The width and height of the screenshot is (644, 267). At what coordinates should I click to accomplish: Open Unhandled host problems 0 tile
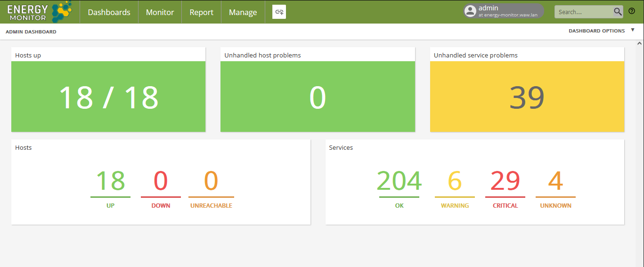[x=318, y=97]
